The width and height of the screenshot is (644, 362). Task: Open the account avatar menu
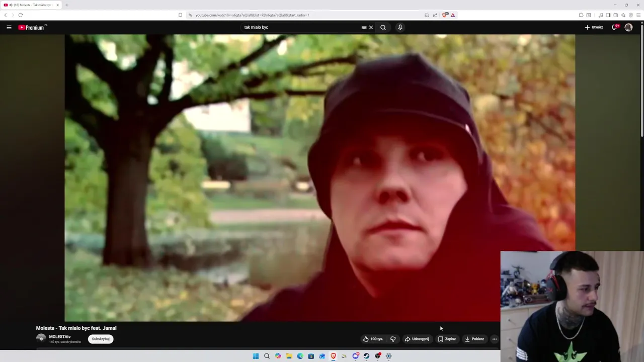click(628, 27)
